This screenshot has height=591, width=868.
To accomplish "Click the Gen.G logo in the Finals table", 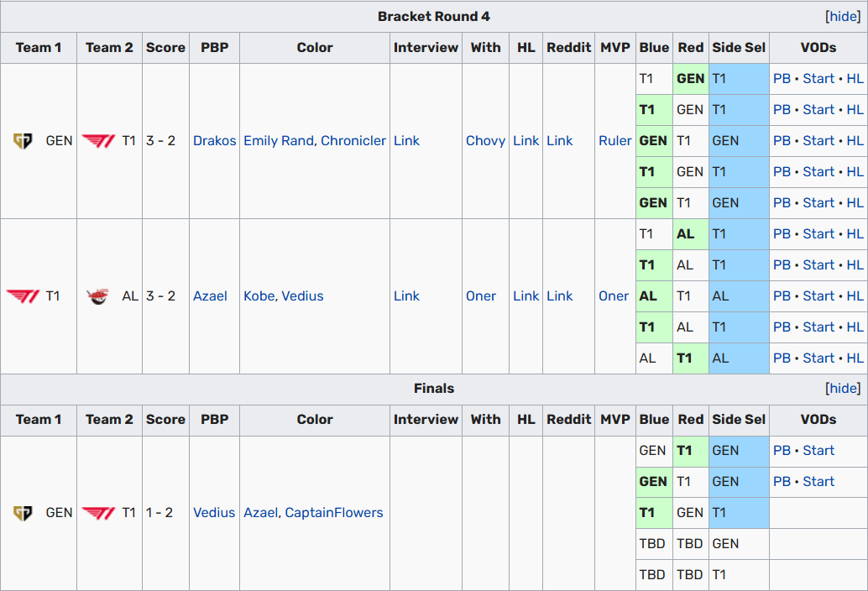I will click(23, 513).
